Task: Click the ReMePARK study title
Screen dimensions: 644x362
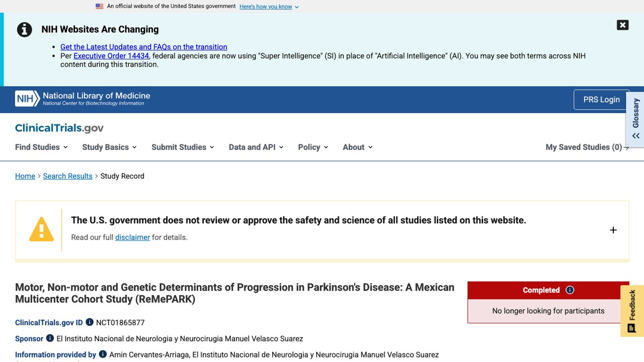Action: 235,293
